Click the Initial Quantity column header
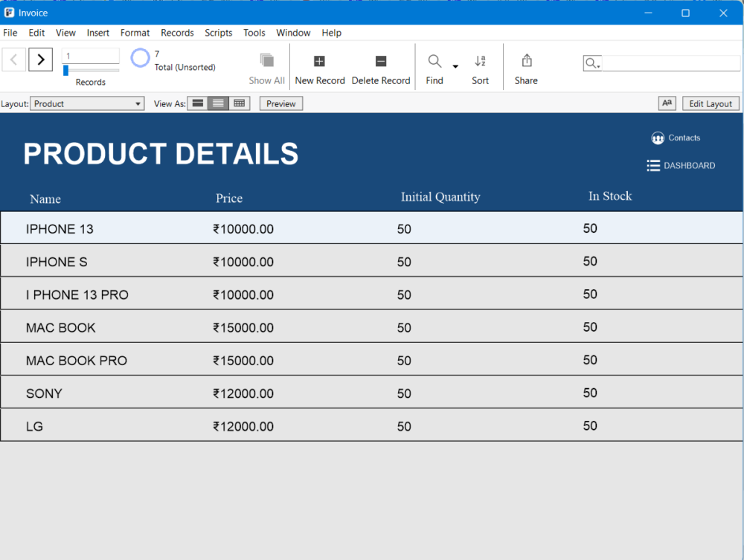The height and width of the screenshot is (560, 744). coord(440,197)
